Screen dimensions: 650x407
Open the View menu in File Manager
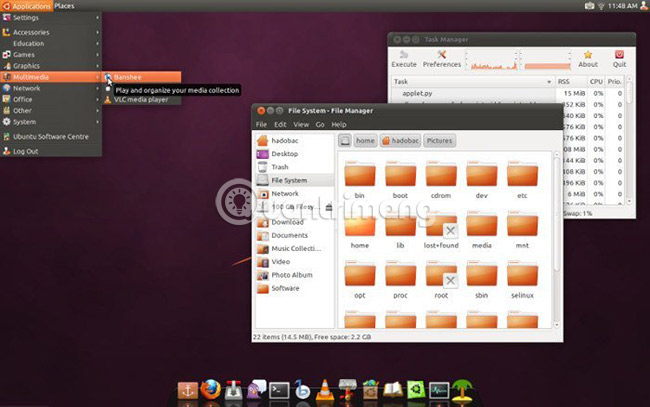(301, 125)
